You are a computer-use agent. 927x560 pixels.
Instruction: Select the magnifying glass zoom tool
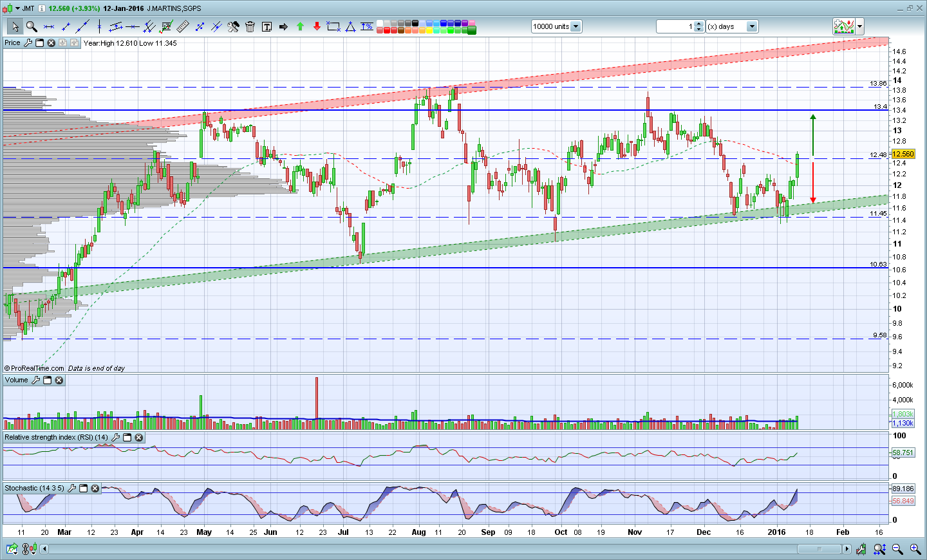point(31,26)
